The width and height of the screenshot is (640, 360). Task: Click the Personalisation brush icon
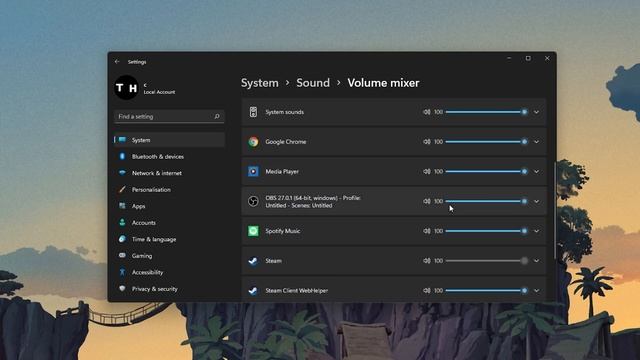122,189
